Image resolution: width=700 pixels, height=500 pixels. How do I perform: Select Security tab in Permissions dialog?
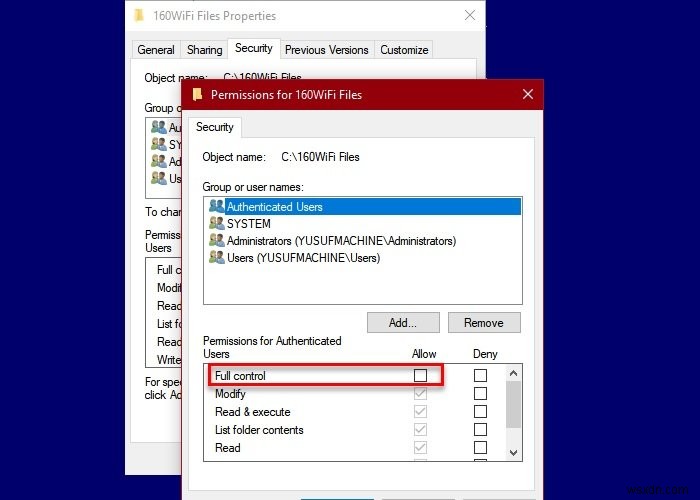pyautogui.click(x=215, y=127)
